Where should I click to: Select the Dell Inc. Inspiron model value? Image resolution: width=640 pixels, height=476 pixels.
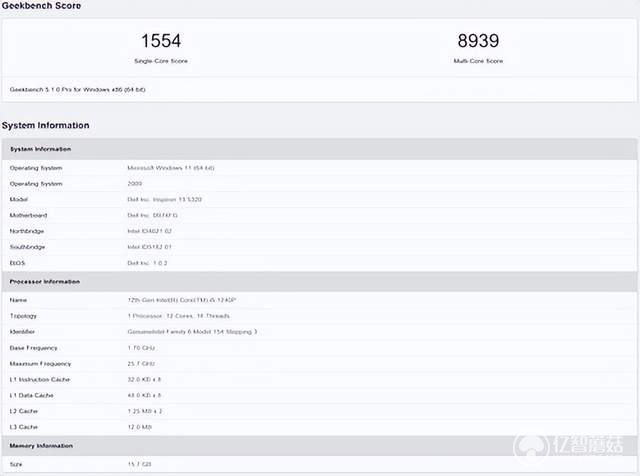click(x=164, y=199)
